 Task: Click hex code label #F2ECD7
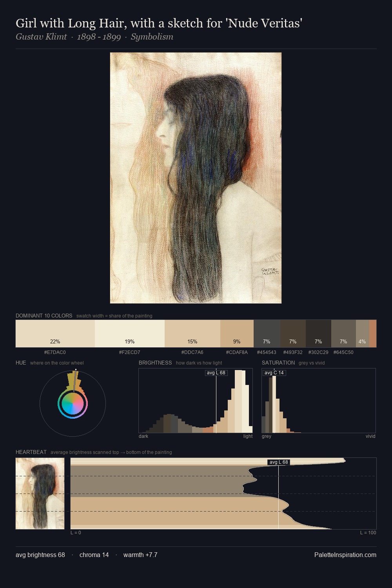pyautogui.click(x=130, y=352)
